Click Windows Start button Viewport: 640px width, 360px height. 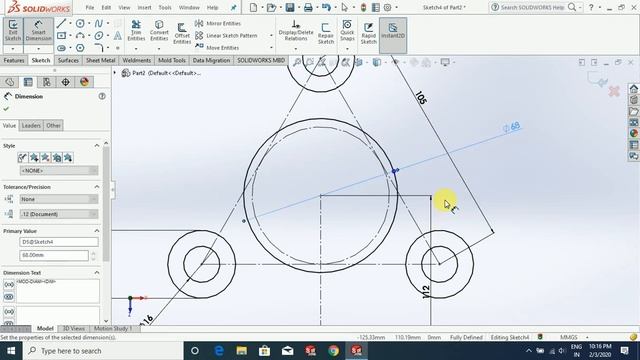(11, 351)
